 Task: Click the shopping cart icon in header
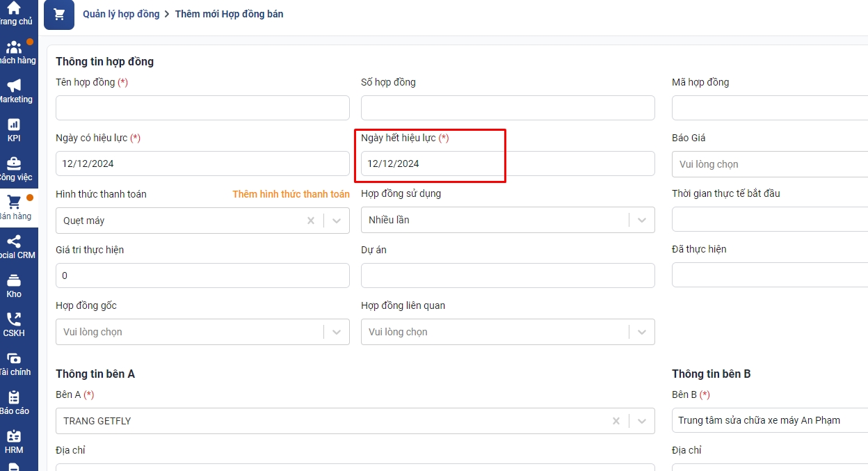point(59,15)
